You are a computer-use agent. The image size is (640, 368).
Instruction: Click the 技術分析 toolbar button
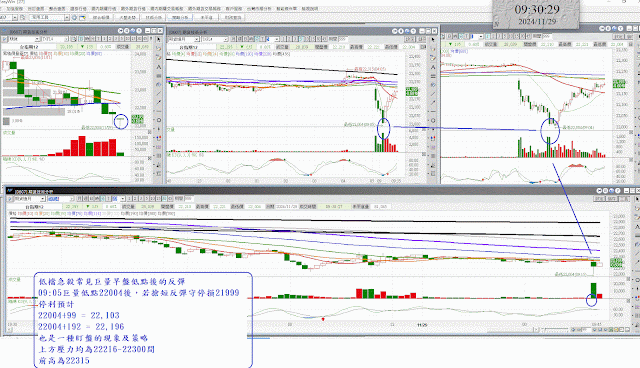tap(154, 17)
